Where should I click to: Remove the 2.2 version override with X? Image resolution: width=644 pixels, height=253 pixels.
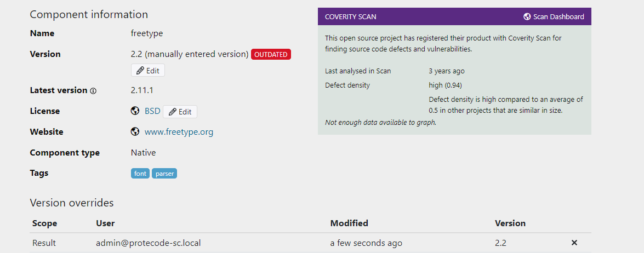574,243
